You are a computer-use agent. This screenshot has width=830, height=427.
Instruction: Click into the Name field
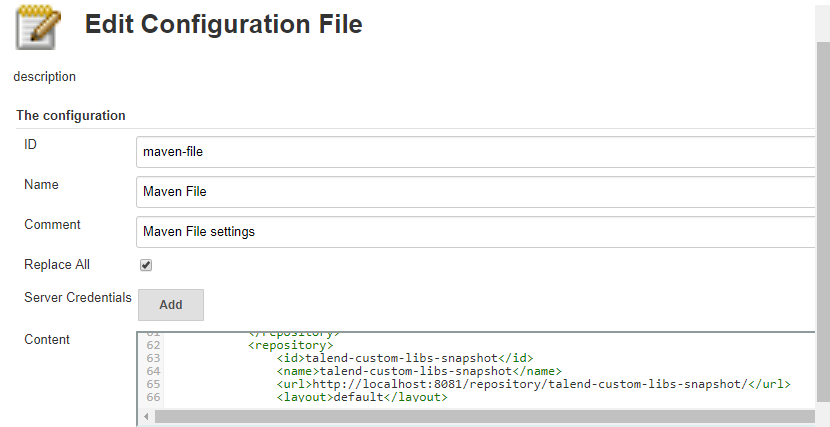(475, 192)
